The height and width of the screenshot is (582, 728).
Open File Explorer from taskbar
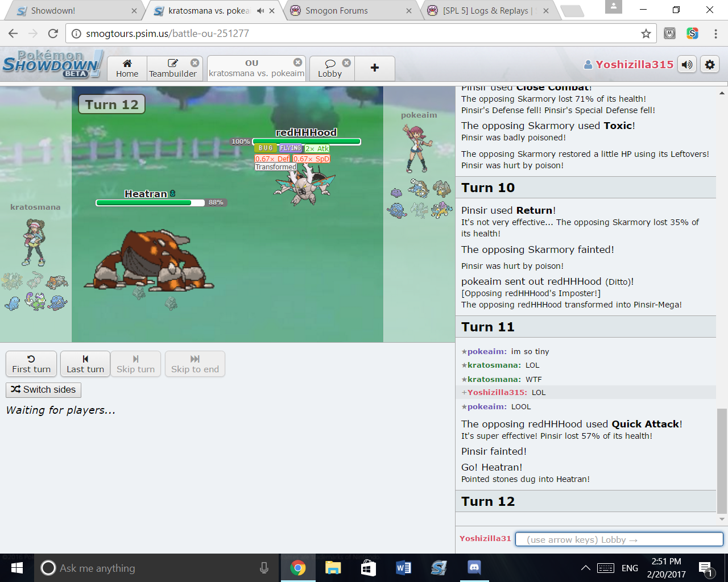(333, 568)
